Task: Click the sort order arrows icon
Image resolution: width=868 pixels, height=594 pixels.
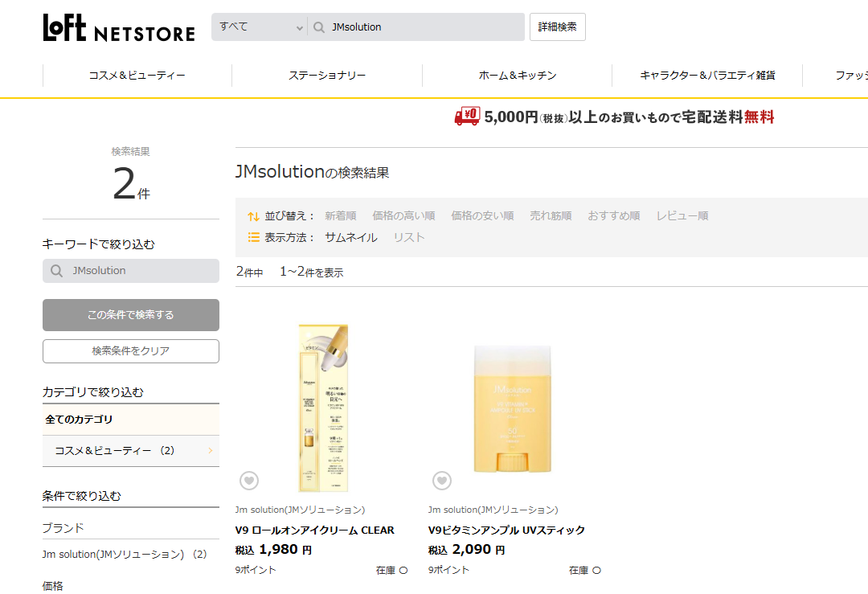Action: (253, 216)
